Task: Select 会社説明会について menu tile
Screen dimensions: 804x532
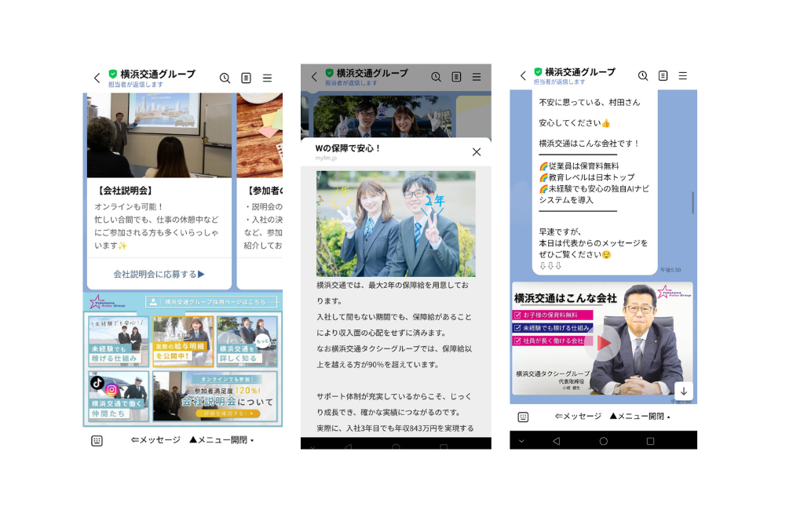Action: point(215,396)
